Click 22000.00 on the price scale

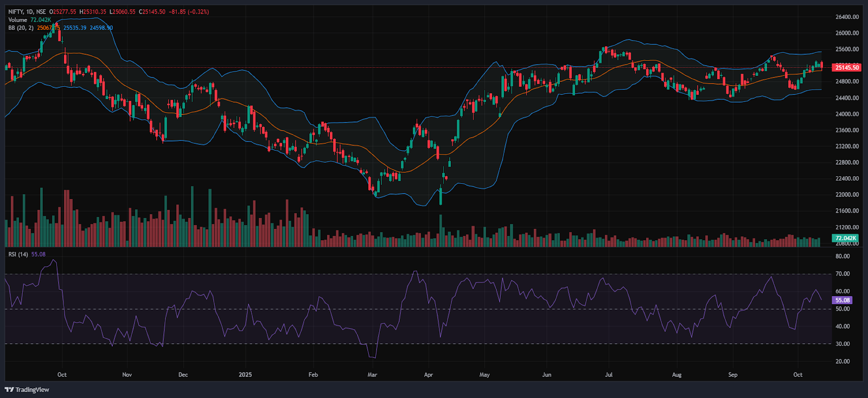[x=847, y=195]
